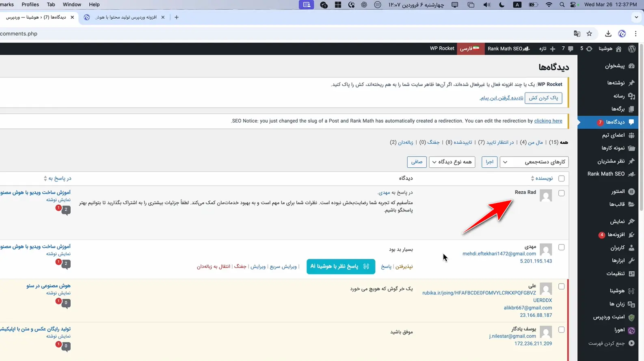
Task: Open a new browser tab
Action: coord(176,17)
